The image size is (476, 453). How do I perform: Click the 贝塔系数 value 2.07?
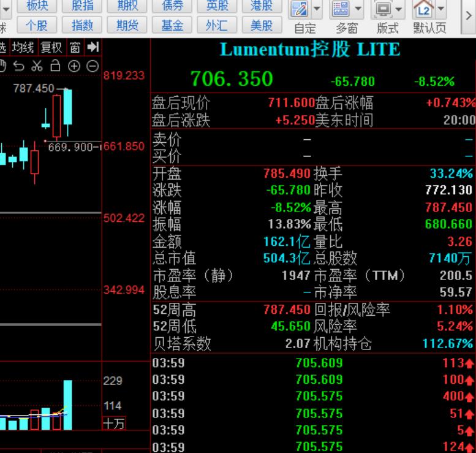[298, 344]
